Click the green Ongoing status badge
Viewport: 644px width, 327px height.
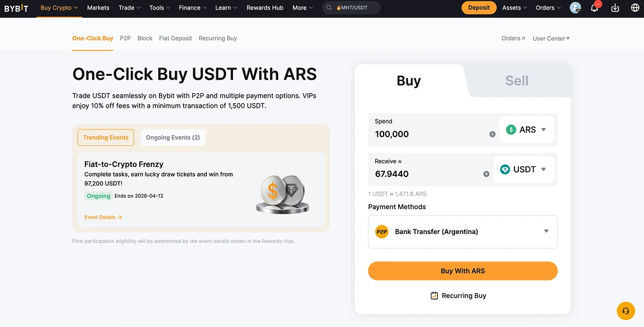coord(98,196)
